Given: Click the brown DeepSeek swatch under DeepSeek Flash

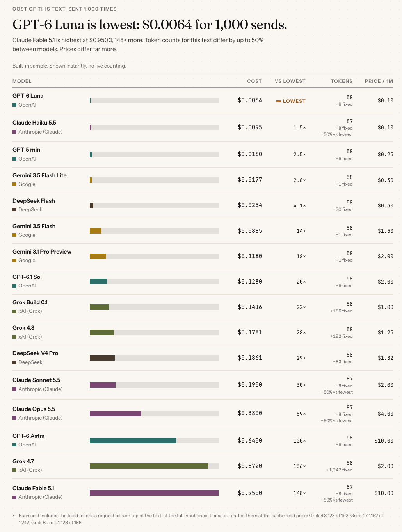Looking at the screenshot, I should [14, 210].
